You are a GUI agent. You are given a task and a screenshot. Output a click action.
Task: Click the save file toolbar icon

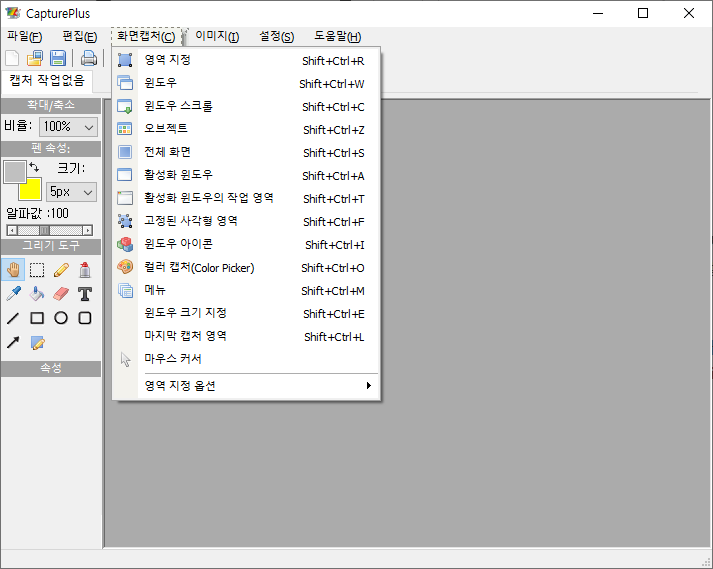[x=58, y=58]
